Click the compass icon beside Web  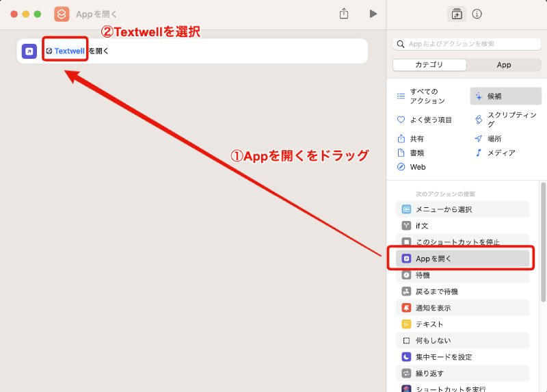tap(401, 167)
